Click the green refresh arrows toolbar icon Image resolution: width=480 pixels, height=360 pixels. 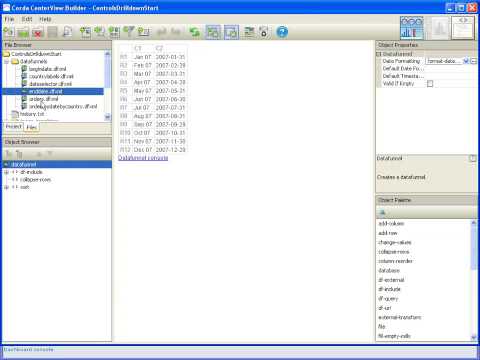tap(194, 32)
